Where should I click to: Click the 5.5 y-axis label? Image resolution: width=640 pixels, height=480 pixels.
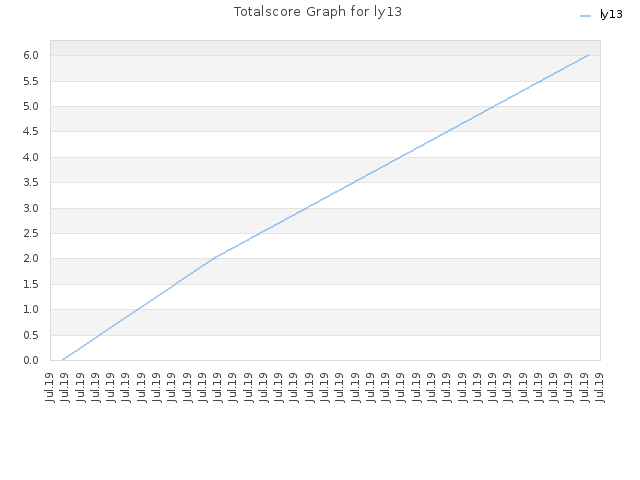pos(31,81)
